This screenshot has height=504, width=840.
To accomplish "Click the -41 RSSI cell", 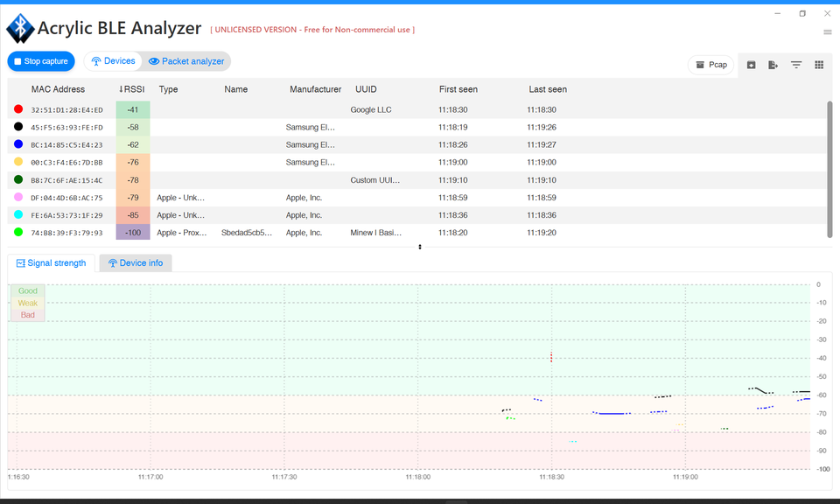I will pos(133,109).
